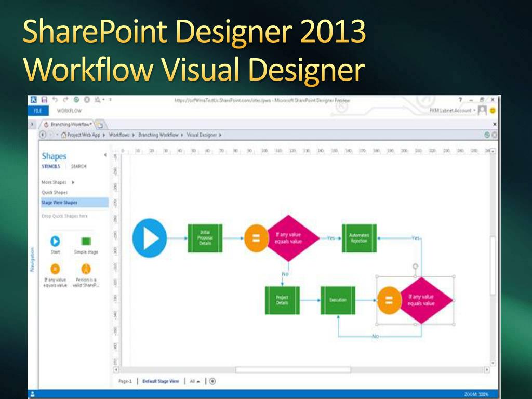
Task: Select the If any value equals value stencil shape
Action: [x=55, y=275]
